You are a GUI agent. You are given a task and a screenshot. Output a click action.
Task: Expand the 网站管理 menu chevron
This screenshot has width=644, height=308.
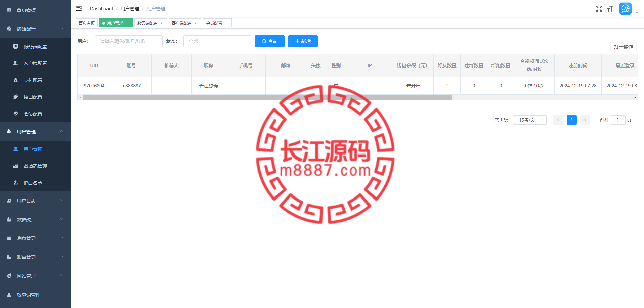62,276
